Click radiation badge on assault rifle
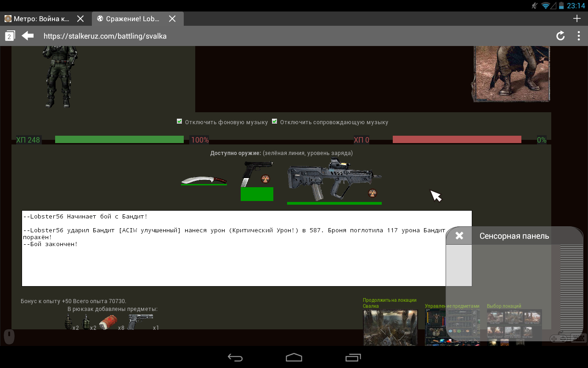 (372, 193)
